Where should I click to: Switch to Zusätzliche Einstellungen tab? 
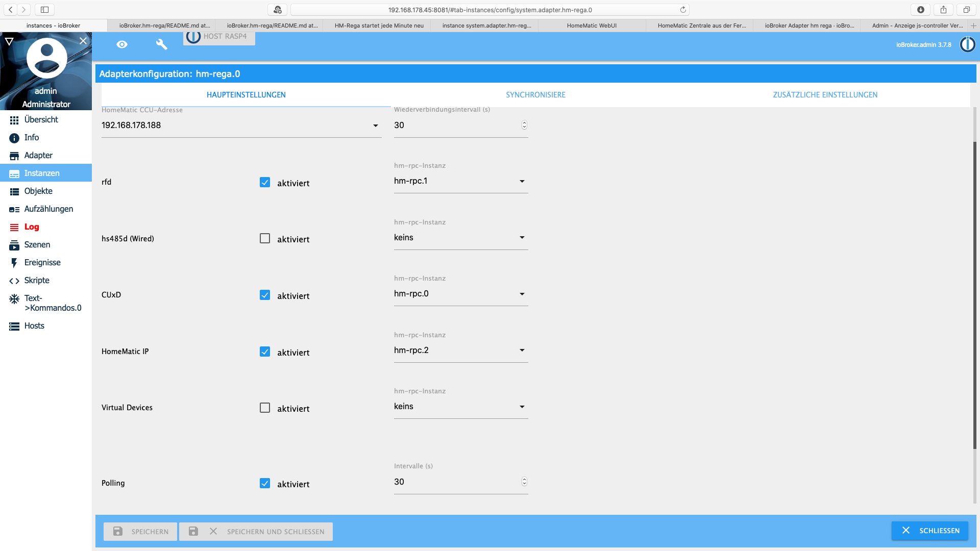825,95
